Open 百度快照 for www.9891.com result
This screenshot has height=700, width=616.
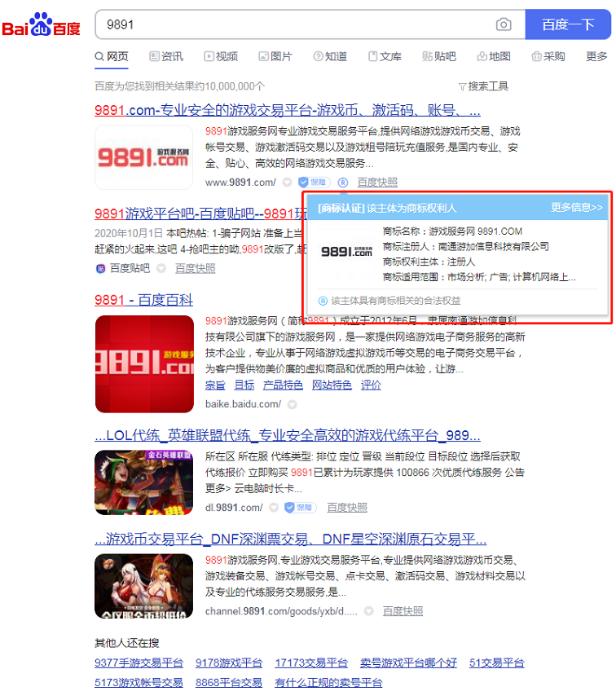pos(377,183)
